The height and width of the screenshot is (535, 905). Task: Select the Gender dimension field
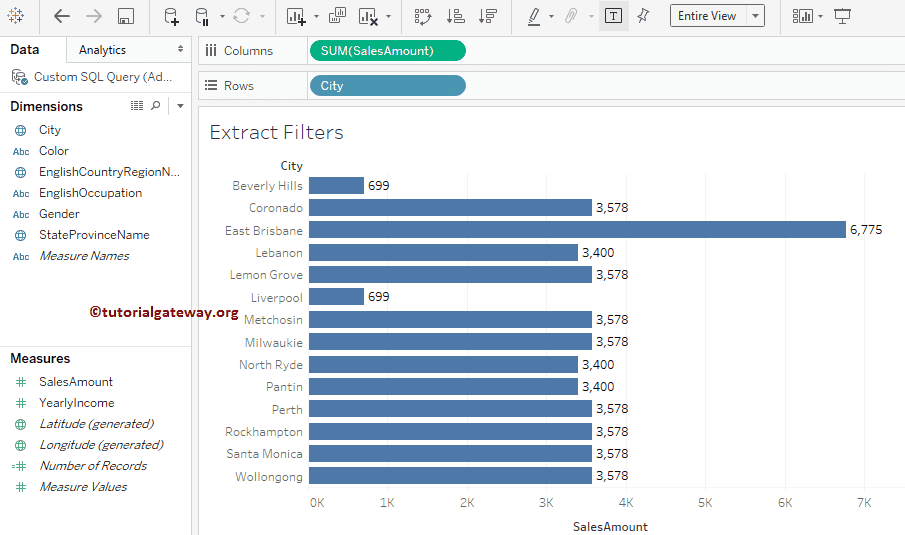click(59, 214)
